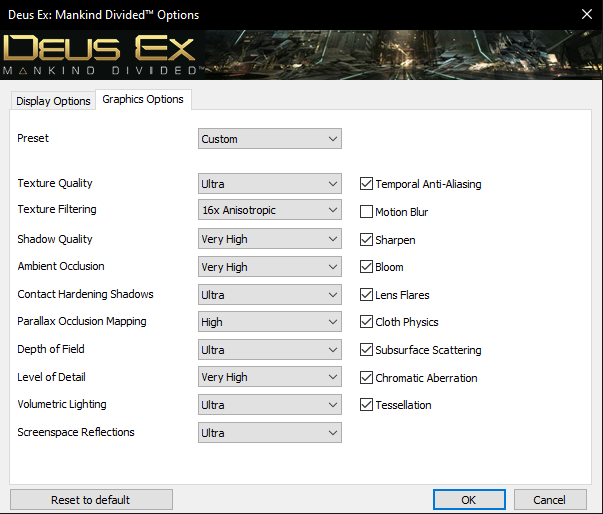The height and width of the screenshot is (514, 603).
Task: Expand the Texture Filtering combo box
Action: pyautogui.click(x=270, y=210)
